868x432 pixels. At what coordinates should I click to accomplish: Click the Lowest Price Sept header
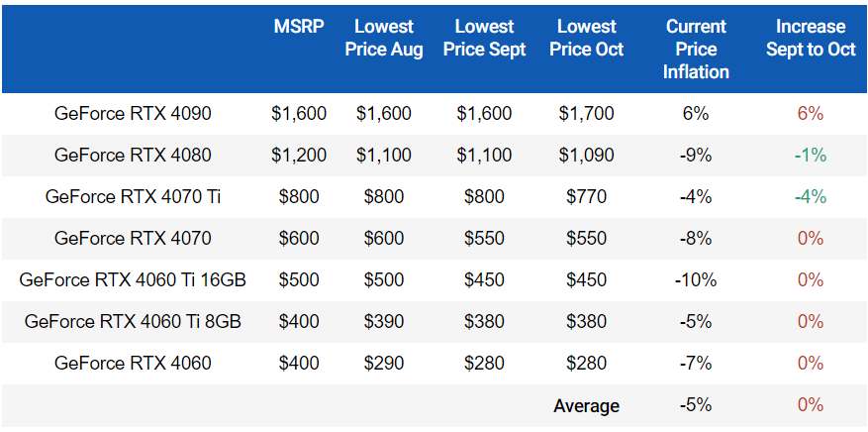pyautogui.click(x=484, y=38)
